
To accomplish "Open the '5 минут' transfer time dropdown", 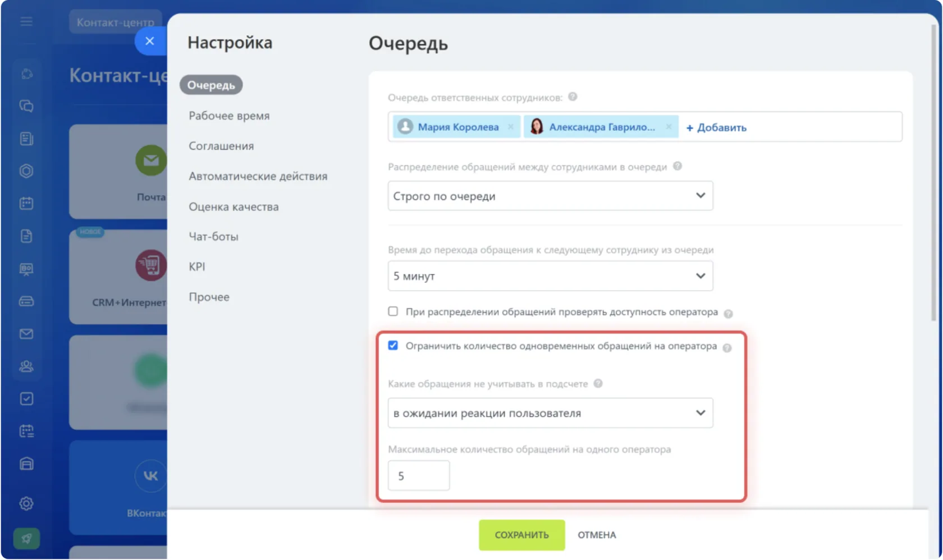I will click(x=550, y=276).
